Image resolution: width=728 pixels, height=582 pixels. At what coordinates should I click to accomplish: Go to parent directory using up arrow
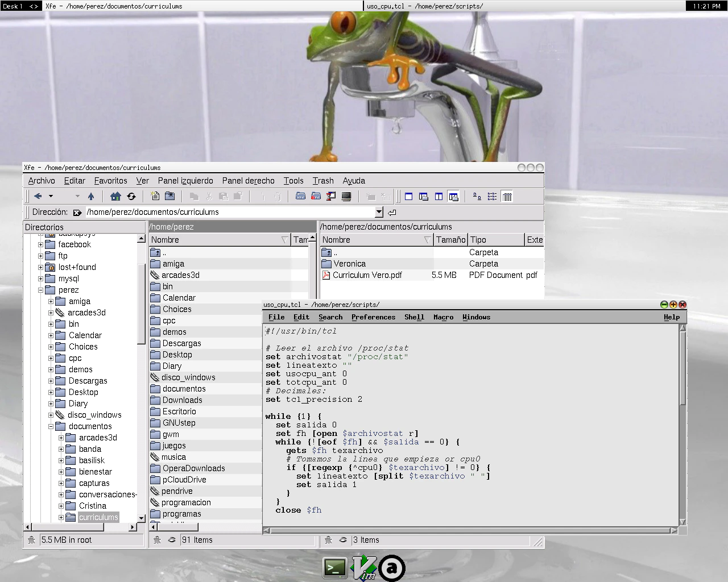click(x=91, y=197)
